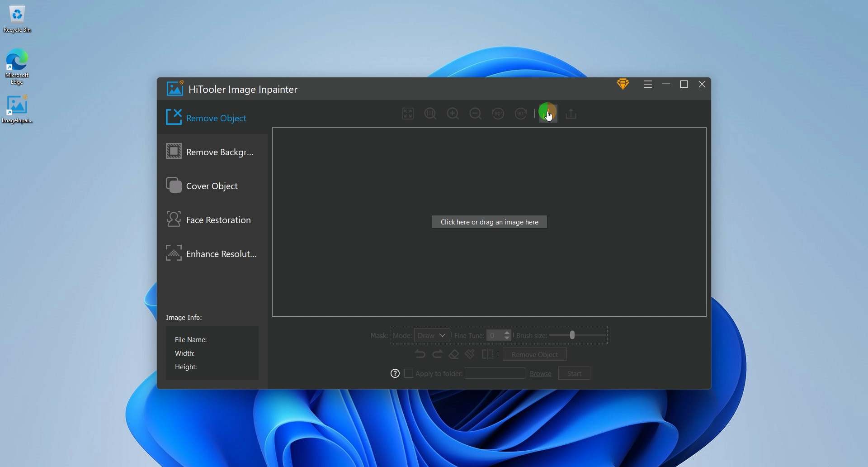Click the Remove Object button
Screen dimensions: 868x467
pos(534,354)
